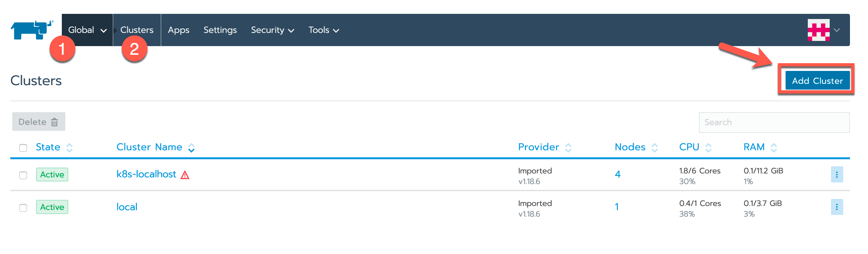Image resolution: width=868 pixels, height=254 pixels.
Task: Check the select-all clusters checkbox
Action: click(23, 148)
